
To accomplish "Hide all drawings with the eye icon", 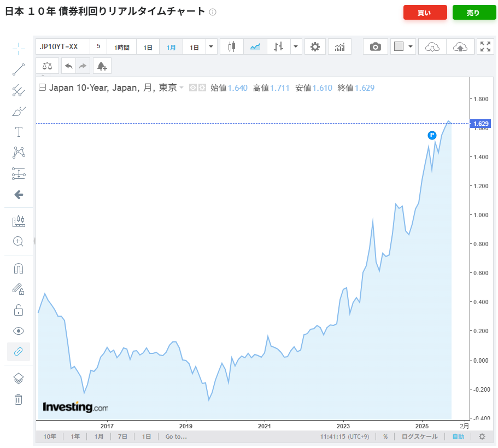I will tap(19, 331).
